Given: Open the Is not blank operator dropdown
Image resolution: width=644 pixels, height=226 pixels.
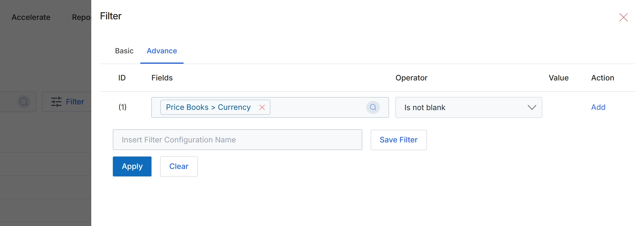Looking at the screenshot, I should 469,108.
